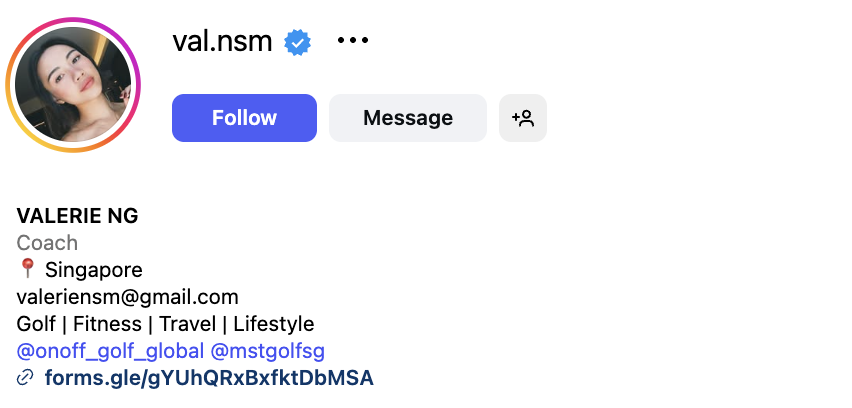This screenshot has width=852, height=408.
Task: Send a message with the Message button
Action: [408, 118]
